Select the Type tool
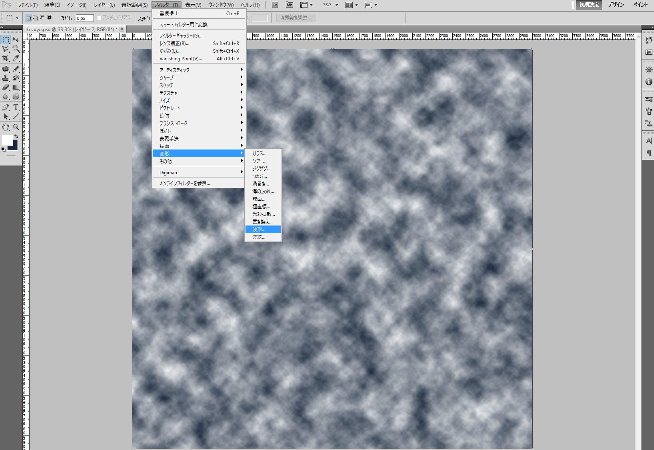Screen dimensions: 654x450 point(16,107)
